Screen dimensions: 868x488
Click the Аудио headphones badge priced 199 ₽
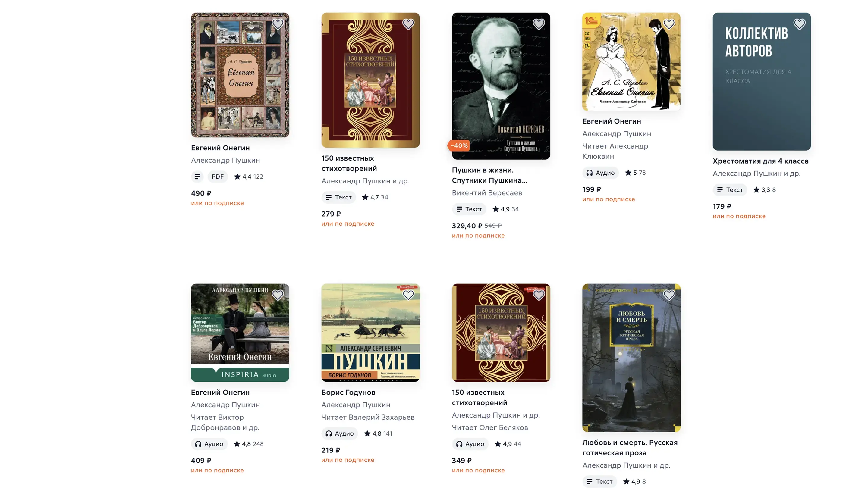click(x=600, y=173)
